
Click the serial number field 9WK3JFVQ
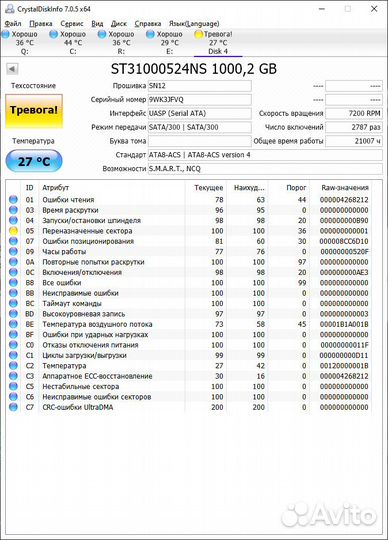(199, 100)
